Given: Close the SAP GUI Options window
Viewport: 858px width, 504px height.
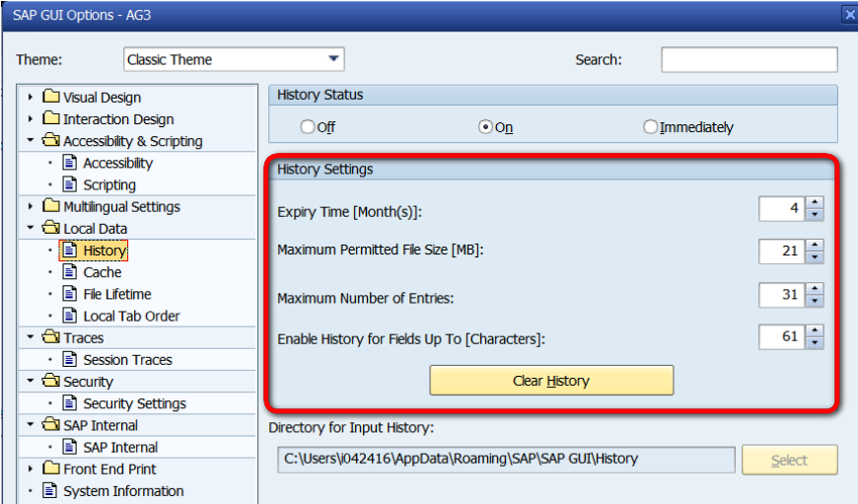Looking at the screenshot, I should click(849, 15).
